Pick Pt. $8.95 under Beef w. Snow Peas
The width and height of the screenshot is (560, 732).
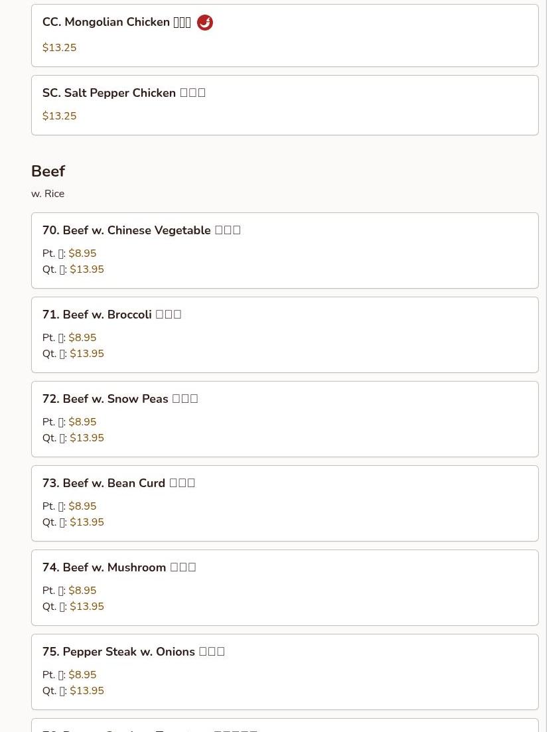click(70, 421)
